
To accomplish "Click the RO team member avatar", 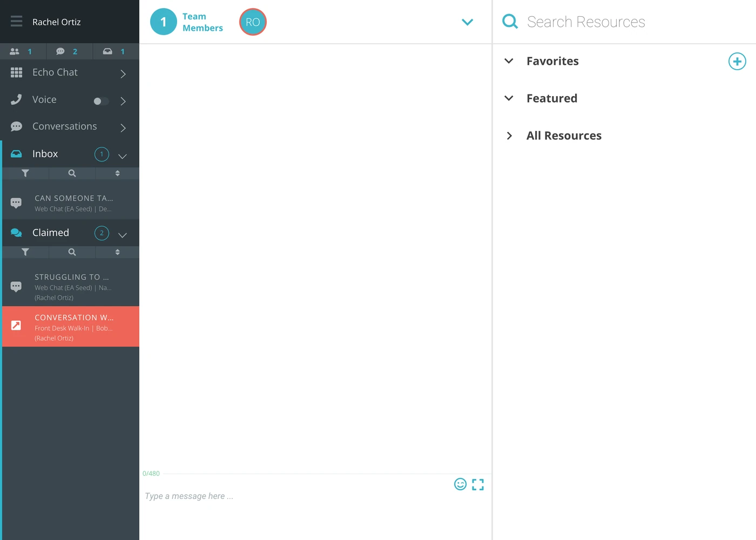I will tap(253, 22).
